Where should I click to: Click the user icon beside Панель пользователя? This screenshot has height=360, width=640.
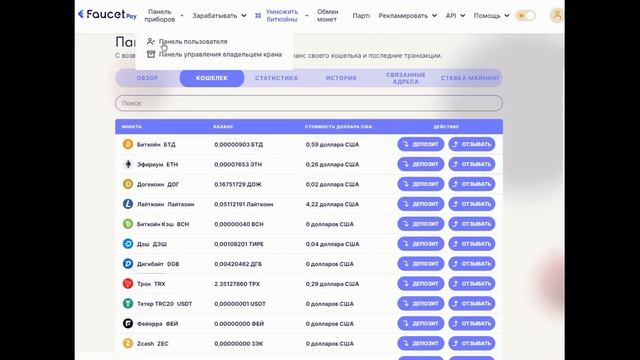[151, 41]
